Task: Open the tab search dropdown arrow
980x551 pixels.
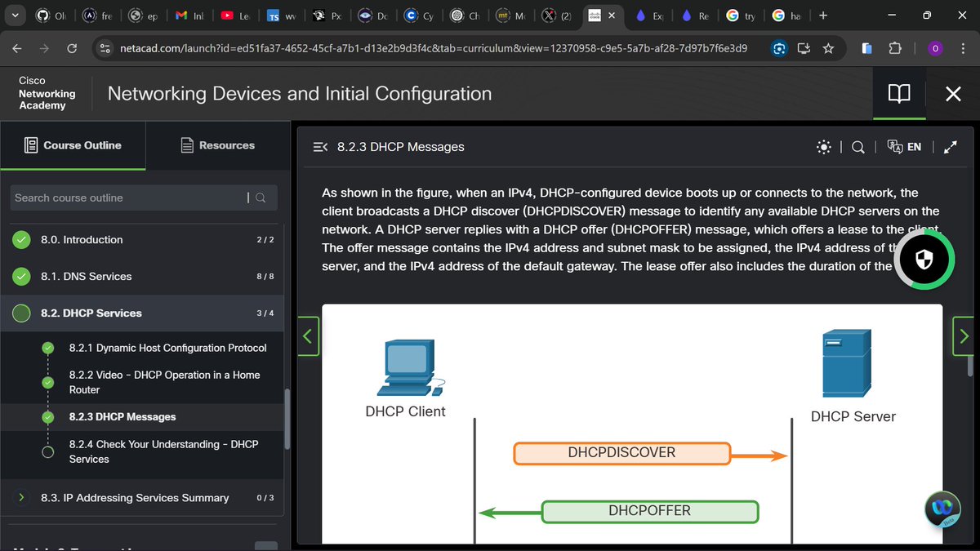Action: click(x=15, y=16)
